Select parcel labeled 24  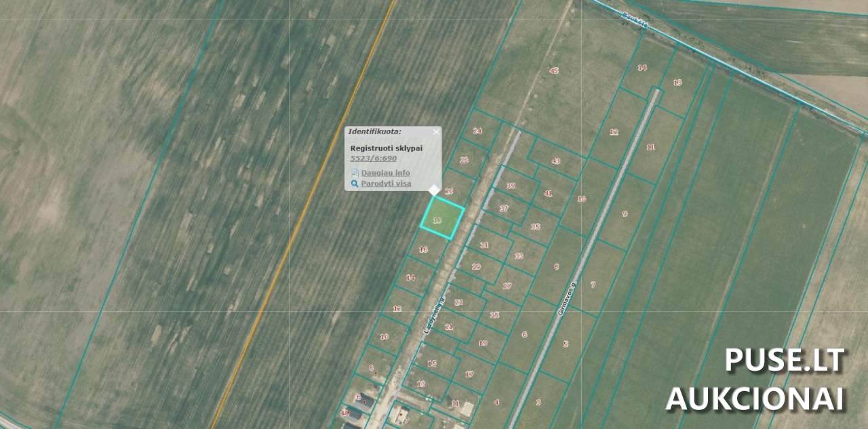(x=477, y=131)
